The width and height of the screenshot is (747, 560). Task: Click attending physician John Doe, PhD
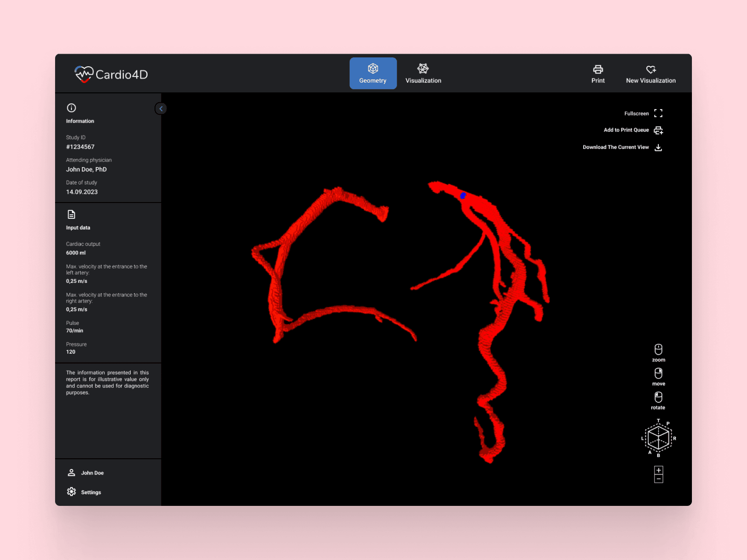coord(86,169)
